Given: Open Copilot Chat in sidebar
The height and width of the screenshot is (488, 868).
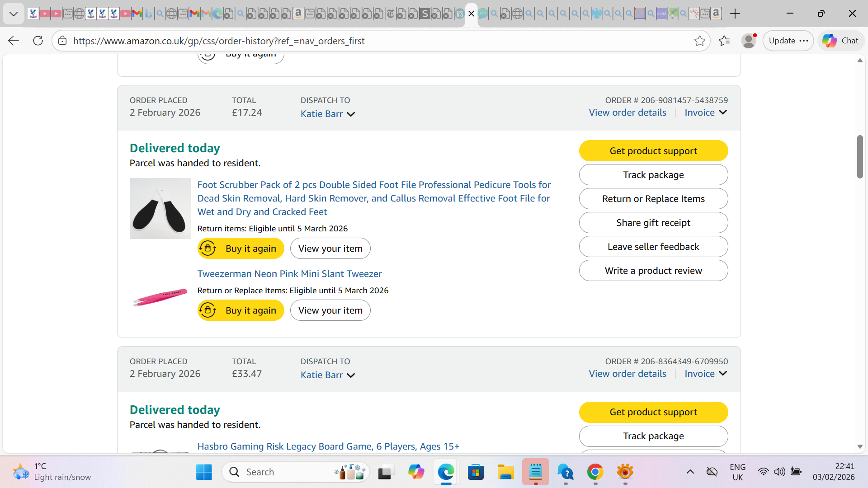Looking at the screenshot, I should coord(840,41).
